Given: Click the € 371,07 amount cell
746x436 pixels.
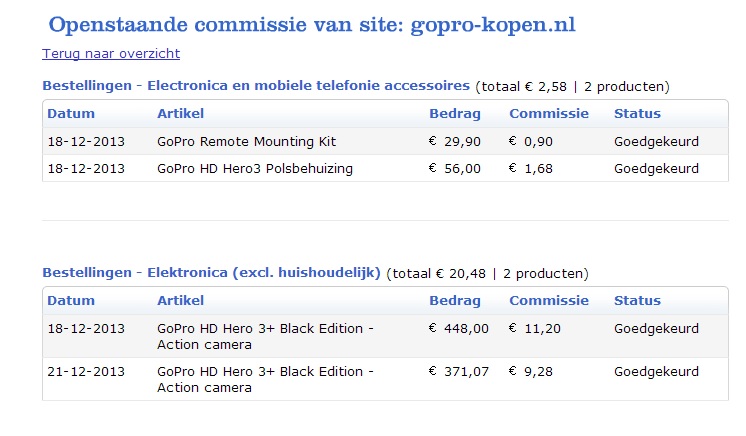Looking at the screenshot, I should click(x=459, y=371).
